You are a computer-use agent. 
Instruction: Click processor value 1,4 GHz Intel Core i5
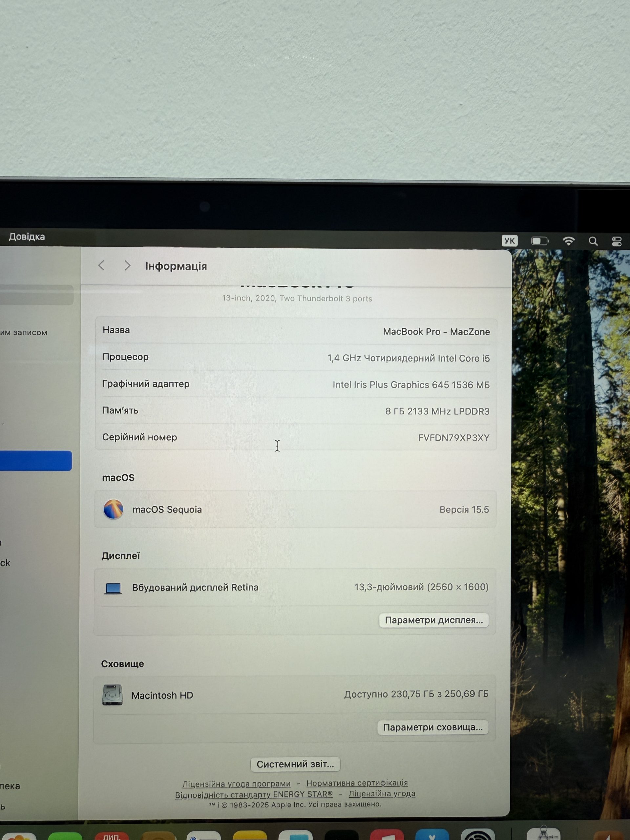(409, 358)
